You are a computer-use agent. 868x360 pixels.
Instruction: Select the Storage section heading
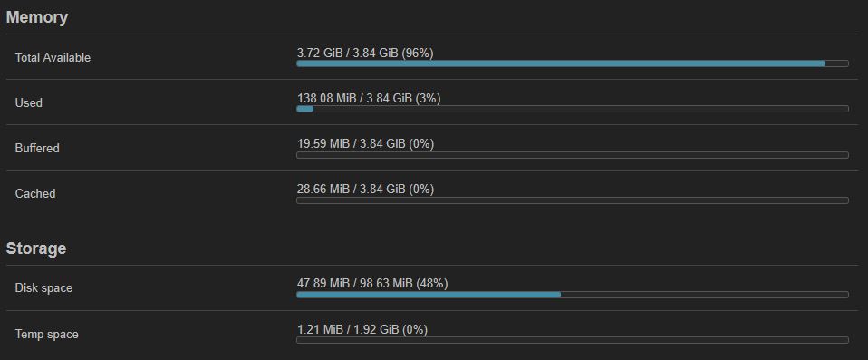coord(36,248)
